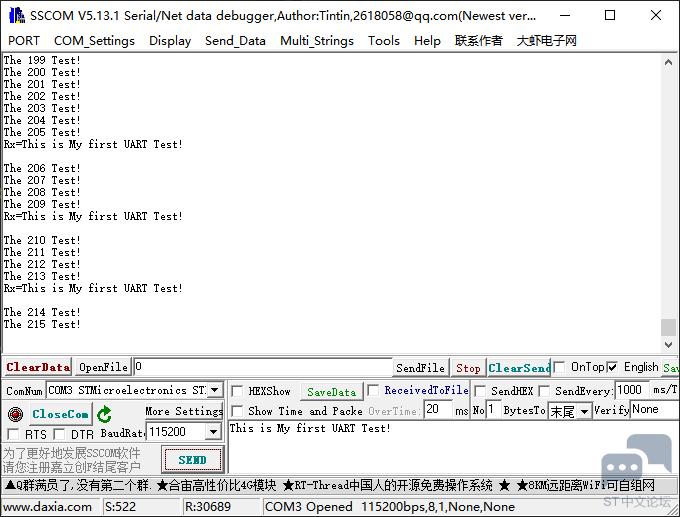680x517 pixels.
Task: Click the line 'The 199 Test!'
Action: coord(42,60)
